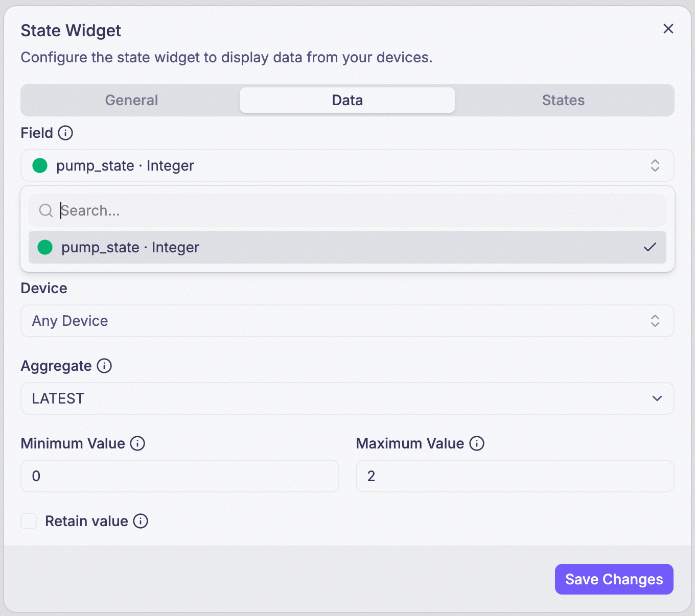The height and width of the screenshot is (616, 695).
Task: Click the Minimum Value info icon
Action: [137, 443]
